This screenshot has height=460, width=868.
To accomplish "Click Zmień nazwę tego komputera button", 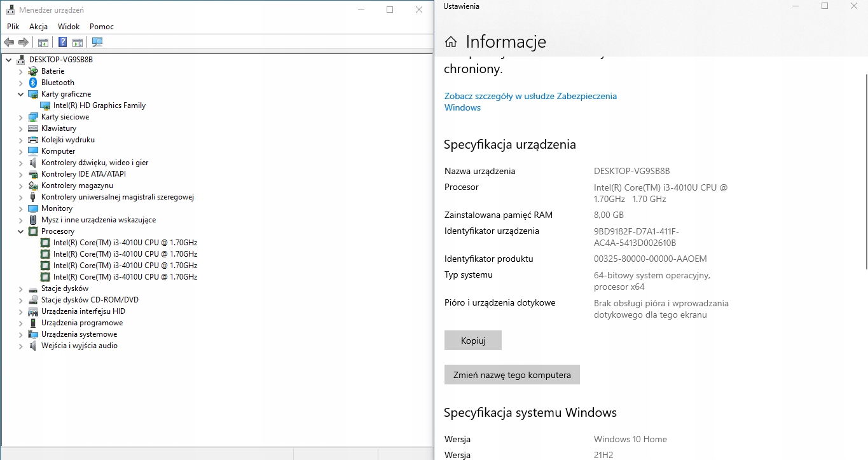I will pyautogui.click(x=512, y=375).
